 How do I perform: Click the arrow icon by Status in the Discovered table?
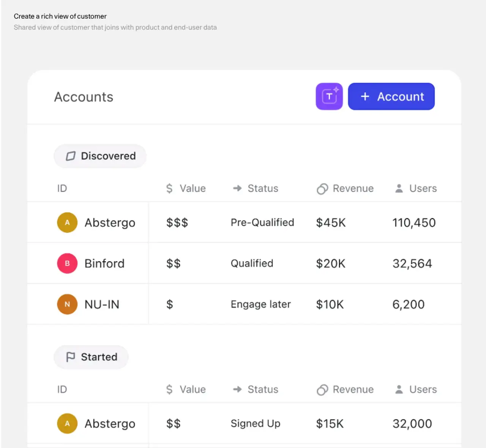(x=237, y=188)
